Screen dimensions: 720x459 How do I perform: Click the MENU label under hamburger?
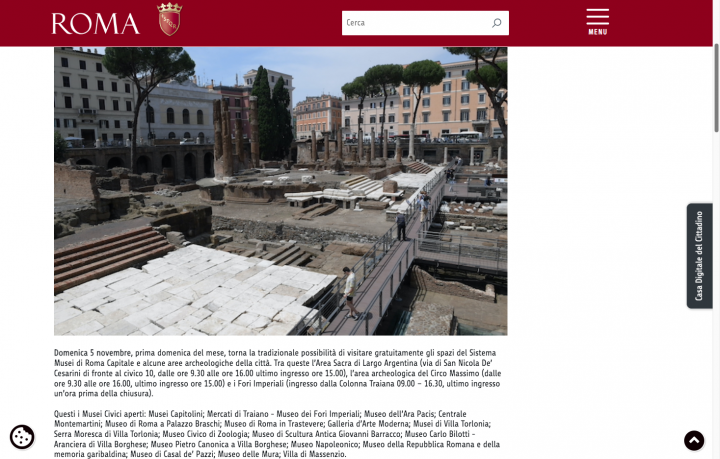[597, 32]
